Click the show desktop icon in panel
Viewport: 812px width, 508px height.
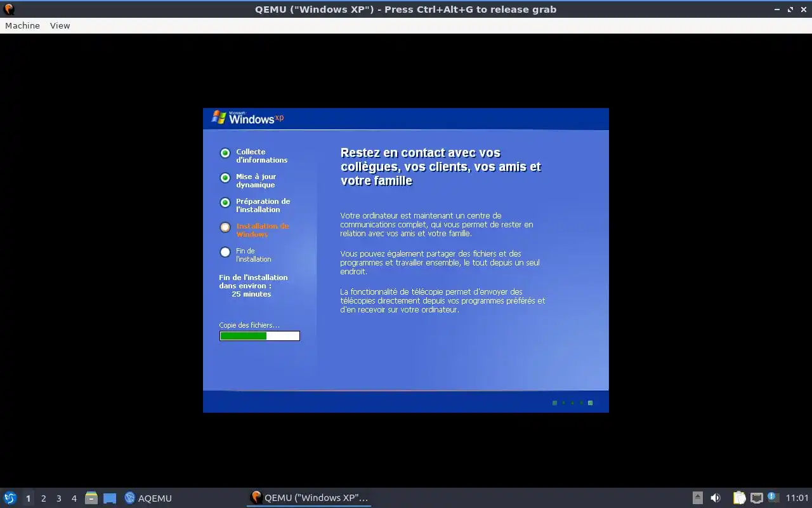pyautogui.click(x=110, y=498)
